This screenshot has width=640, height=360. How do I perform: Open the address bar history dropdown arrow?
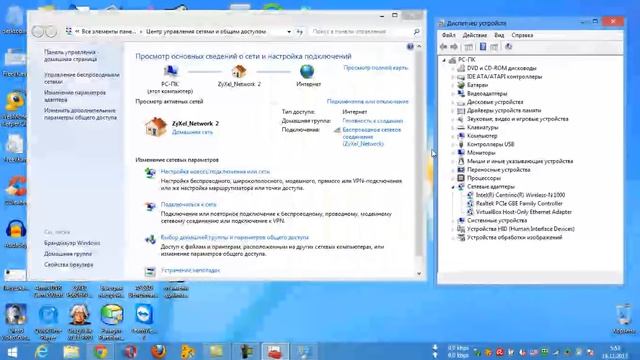289,31
